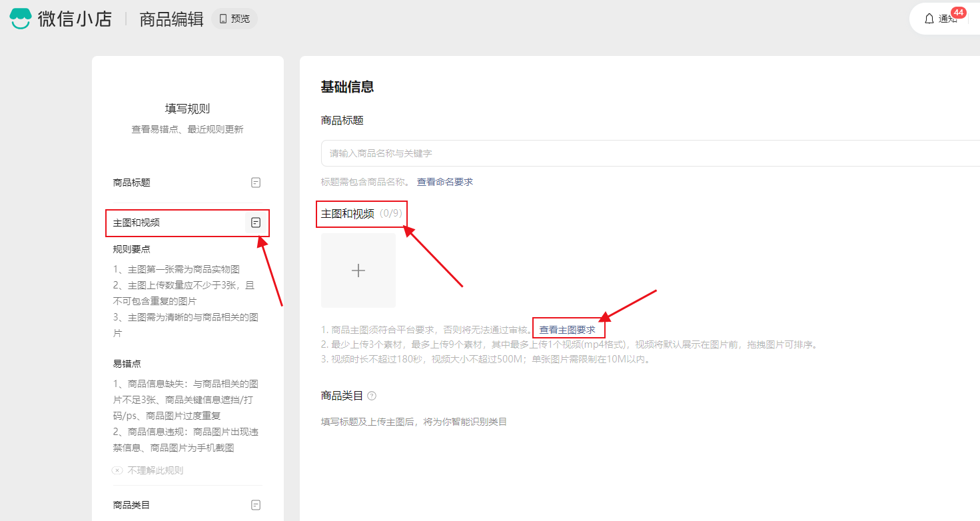
Task: Click the 填写规则 heading
Action: tap(188, 109)
